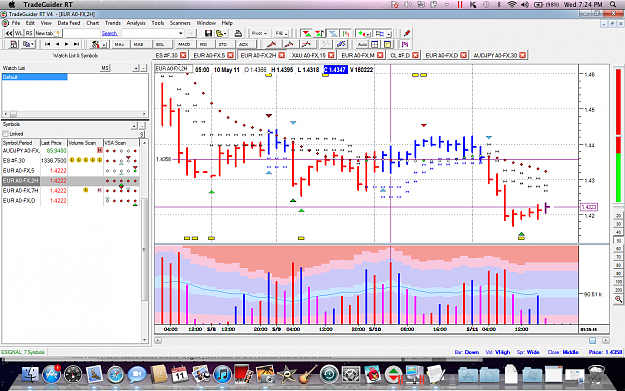Open the Fib dropdown
Viewport: 625px width, 391px height.
281,33
